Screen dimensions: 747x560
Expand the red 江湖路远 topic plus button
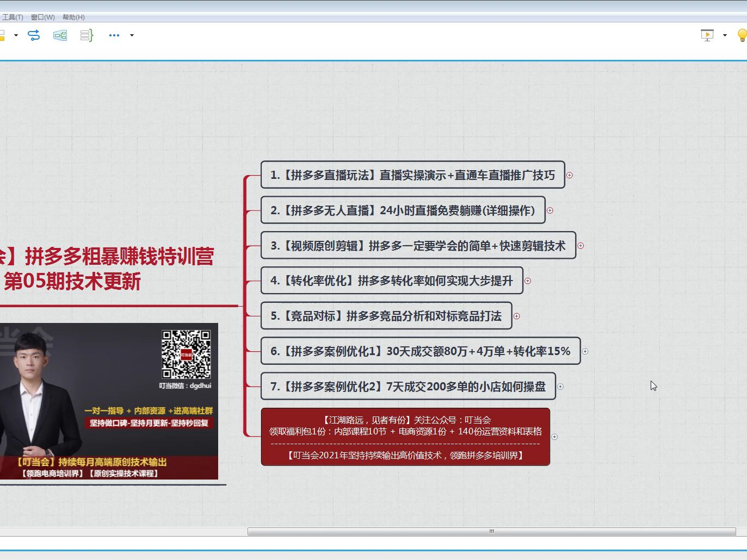pyautogui.click(x=554, y=437)
